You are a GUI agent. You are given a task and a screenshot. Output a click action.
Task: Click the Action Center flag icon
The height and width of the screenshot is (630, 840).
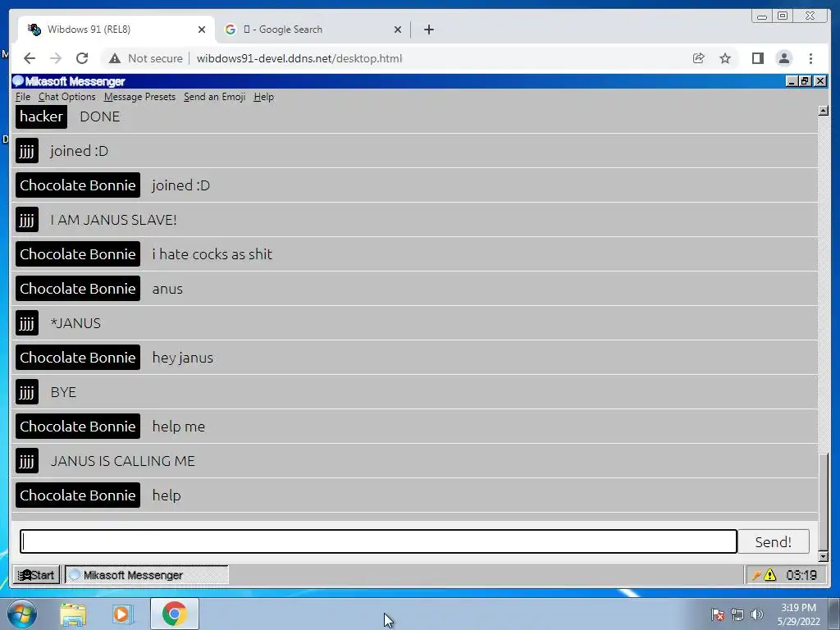point(717,614)
